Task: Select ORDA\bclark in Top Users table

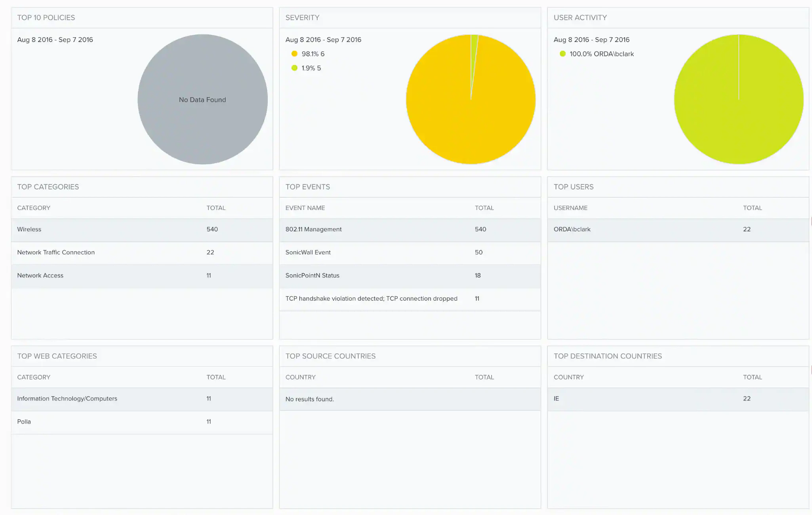Action: (x=572, y=229)
